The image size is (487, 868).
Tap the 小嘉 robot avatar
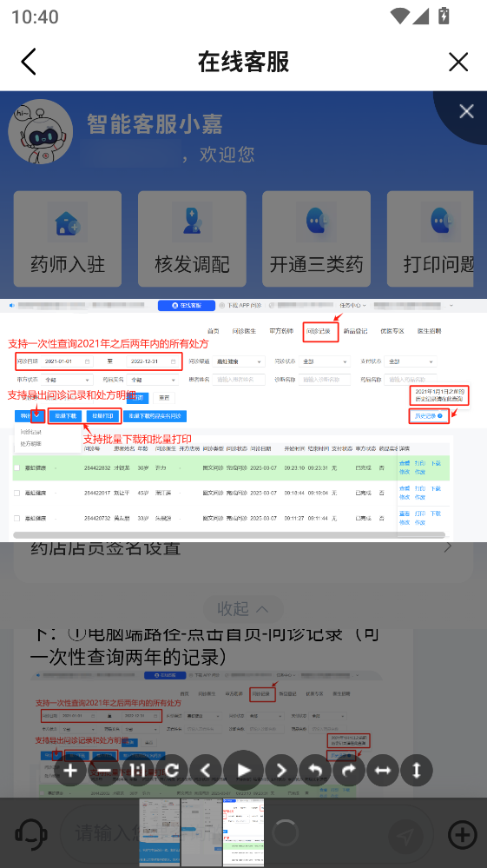pos(40,131)
